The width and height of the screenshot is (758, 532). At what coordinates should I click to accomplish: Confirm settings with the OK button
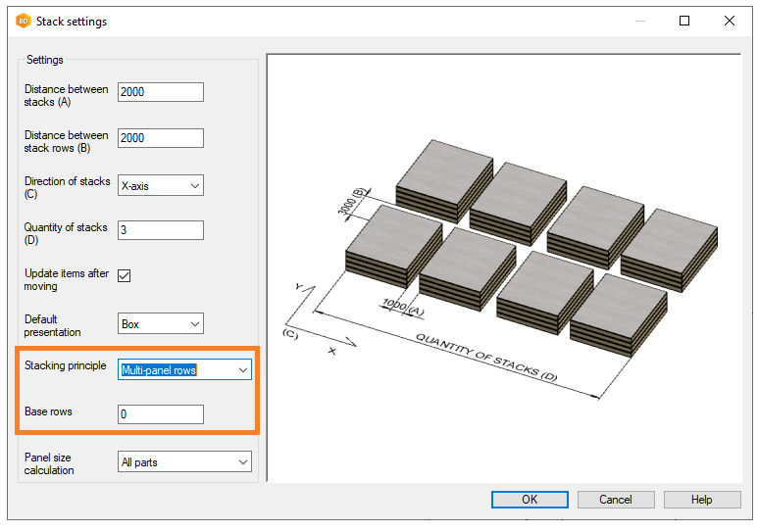(530, 500)
